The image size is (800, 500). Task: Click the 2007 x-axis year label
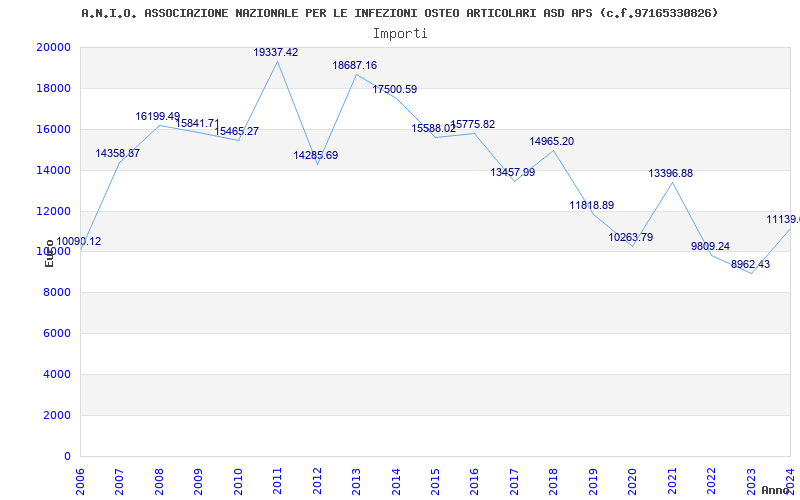119,481
